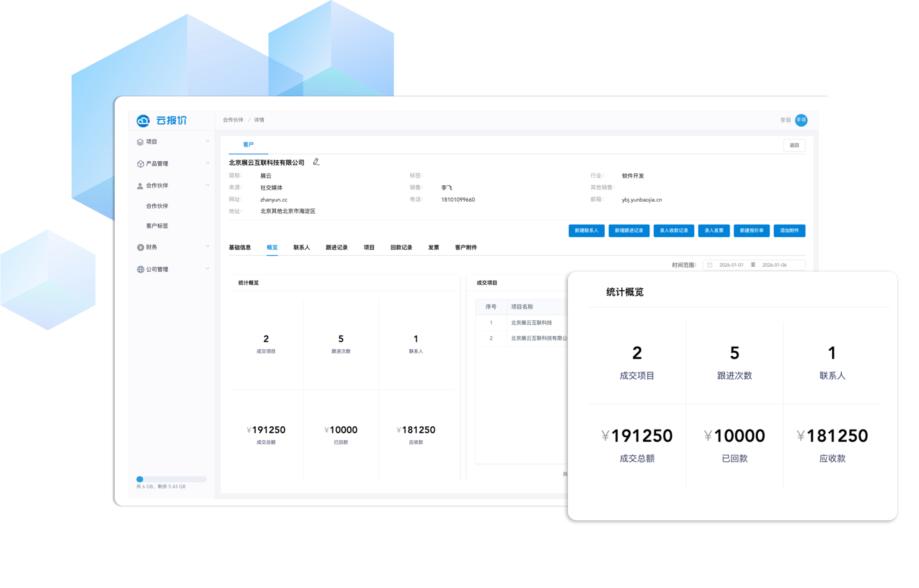Click the calendar icon in date range

tap(710, 265)
